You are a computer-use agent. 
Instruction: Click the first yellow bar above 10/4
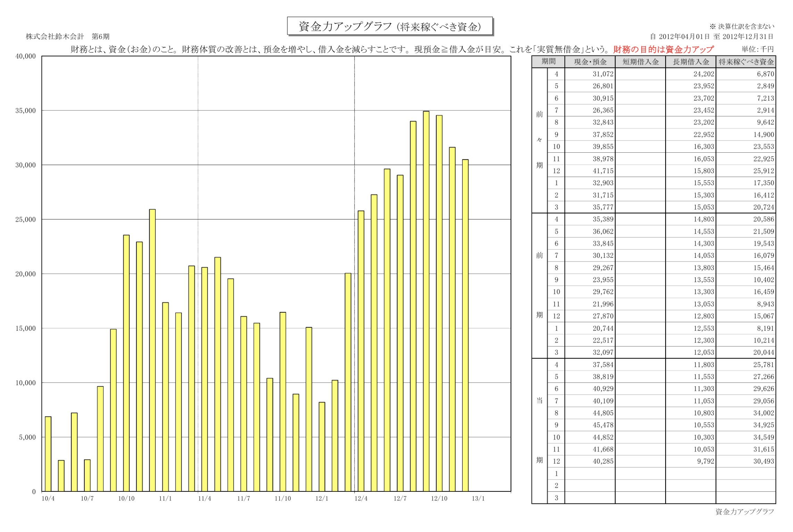click(48, 454)
